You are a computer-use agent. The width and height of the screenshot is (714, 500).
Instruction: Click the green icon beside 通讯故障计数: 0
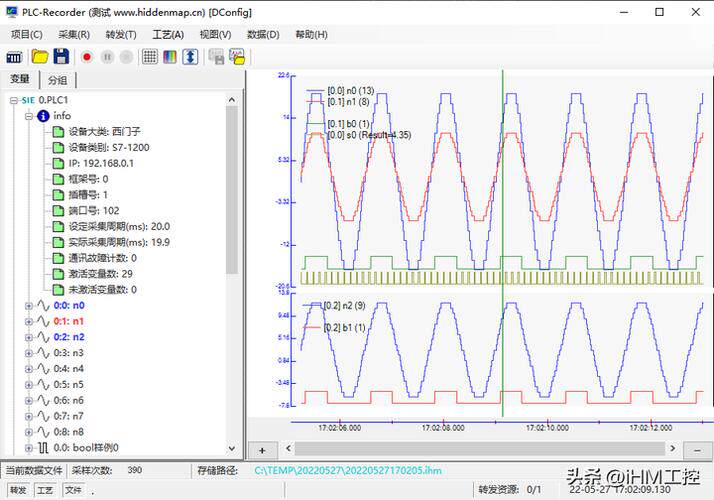click(58, 258)
